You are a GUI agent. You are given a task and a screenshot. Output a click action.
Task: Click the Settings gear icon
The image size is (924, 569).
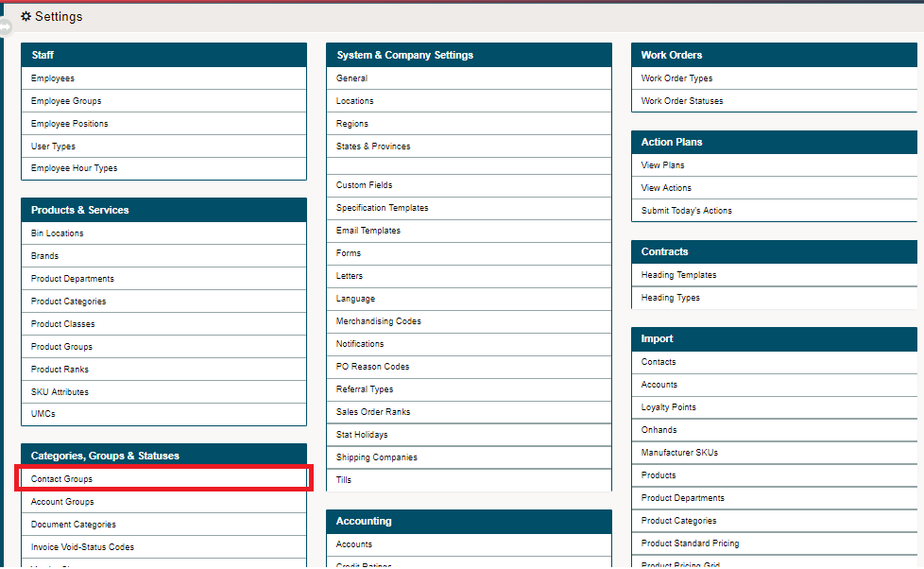pos(26,16)
